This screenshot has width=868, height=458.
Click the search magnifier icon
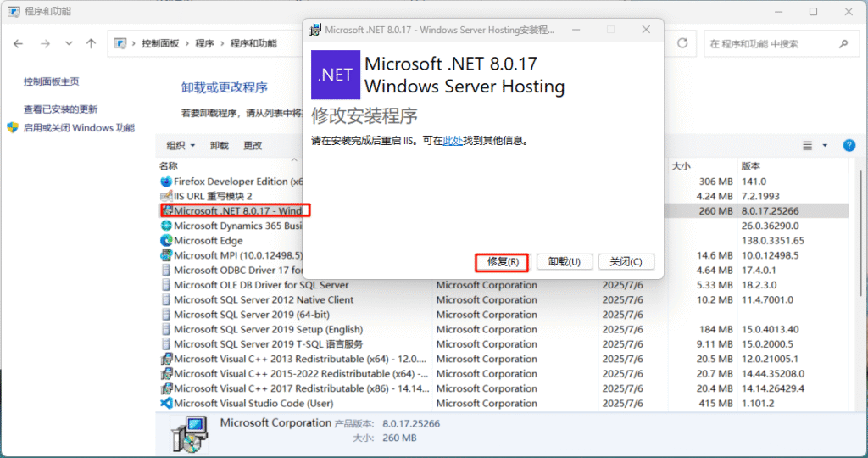(x=843, y=44)
